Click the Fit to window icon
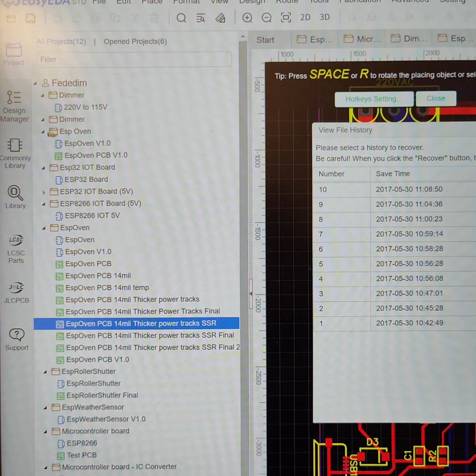 tap(286, 17)
